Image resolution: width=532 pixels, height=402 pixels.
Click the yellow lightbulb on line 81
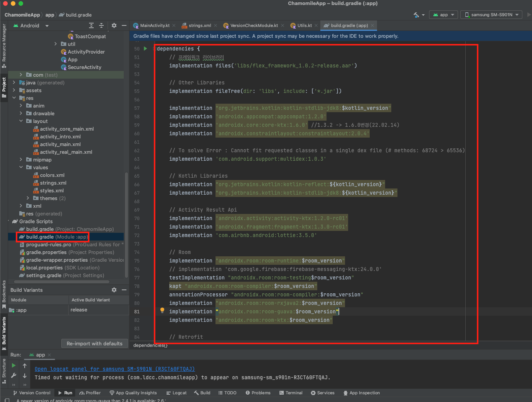tap(162, 310)
